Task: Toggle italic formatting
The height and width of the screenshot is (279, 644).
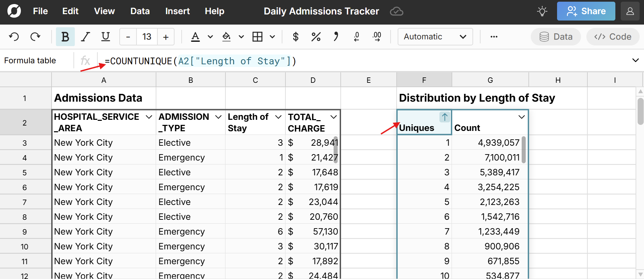Action: 86,37
